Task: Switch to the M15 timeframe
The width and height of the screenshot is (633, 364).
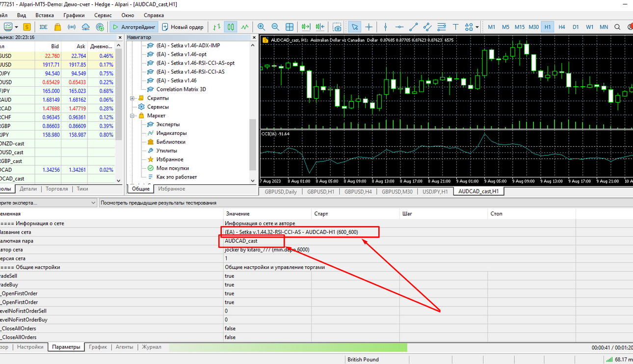Action: click(519, 27)
